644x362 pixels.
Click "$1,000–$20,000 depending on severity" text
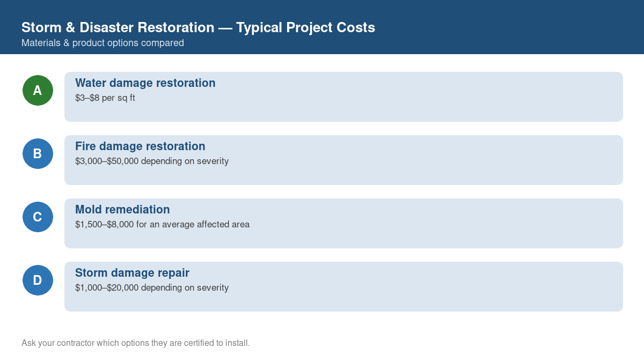pyautogui.click(x=152, y=288)
